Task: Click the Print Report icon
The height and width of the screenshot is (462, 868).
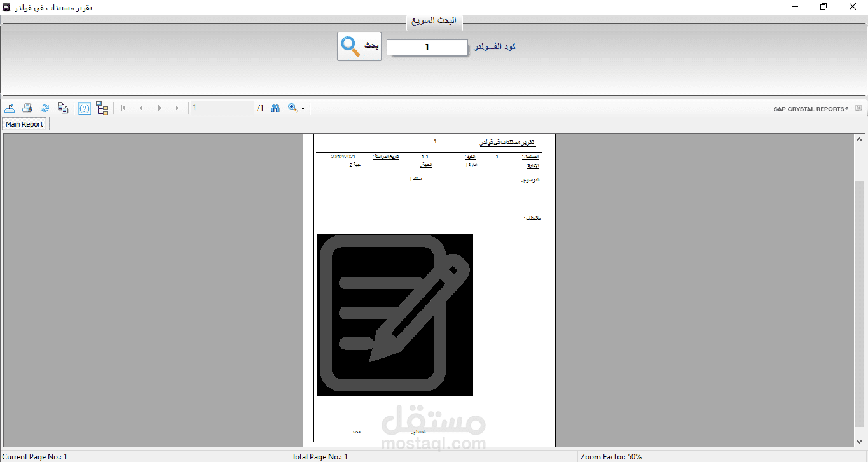Action: (x=27, y=108)
